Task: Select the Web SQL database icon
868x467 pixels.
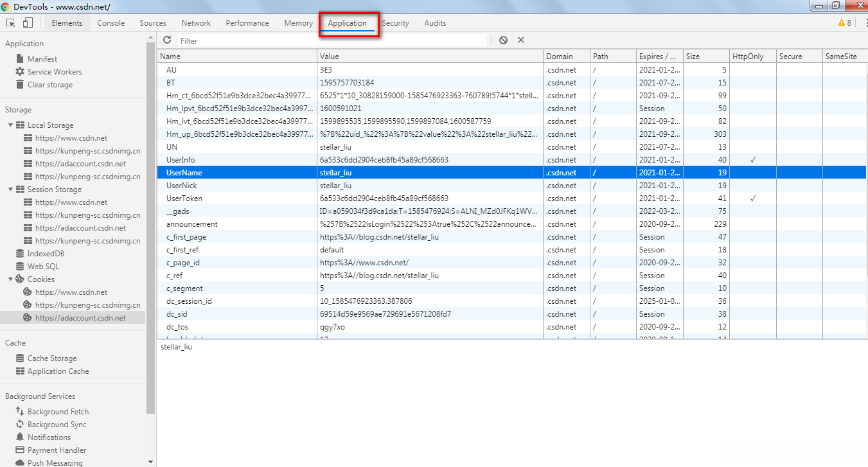Action: click(20, 267)
